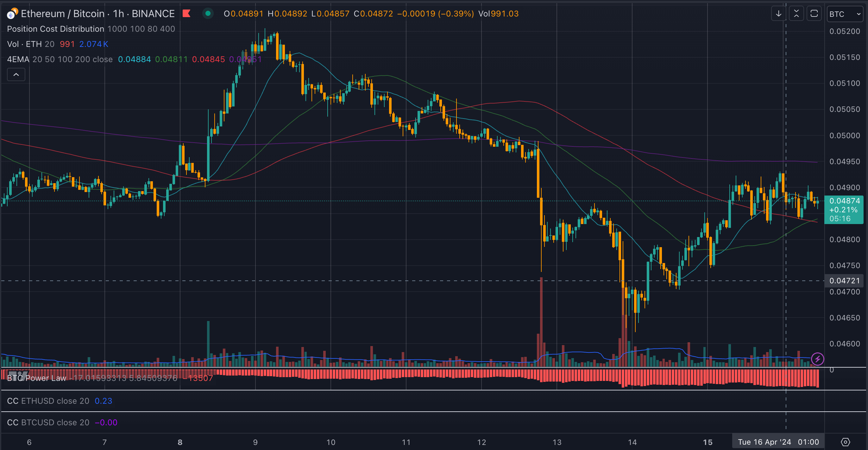
Task: Click the 0.05000 price axis label
Action: 844,136
